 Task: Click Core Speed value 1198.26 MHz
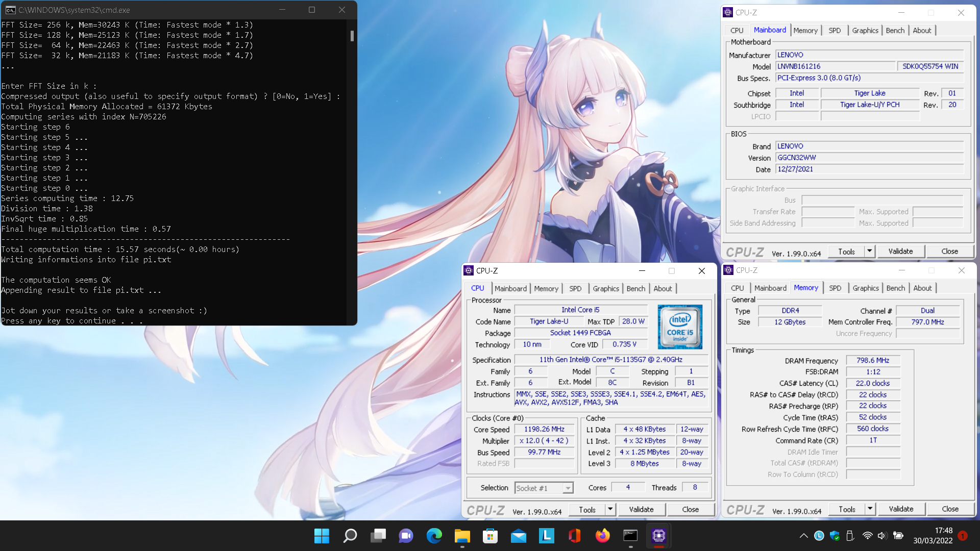[x=544, y=430]
